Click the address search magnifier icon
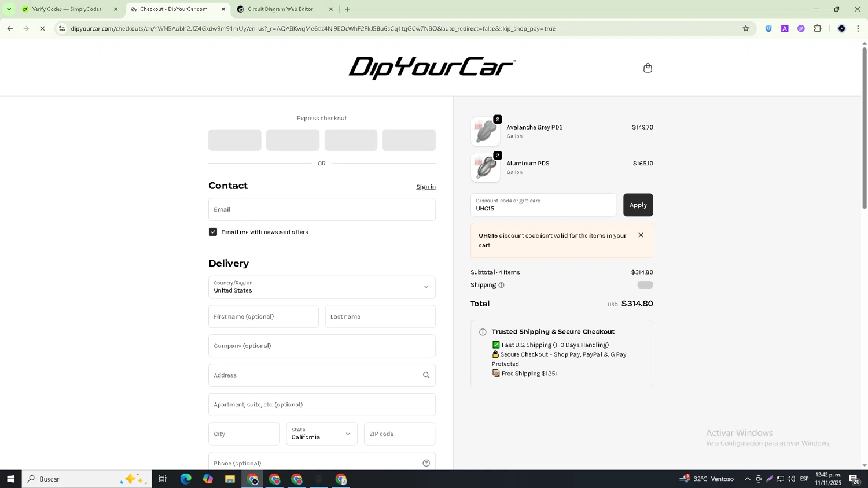The image size is (868, 488). coord(426,375)
